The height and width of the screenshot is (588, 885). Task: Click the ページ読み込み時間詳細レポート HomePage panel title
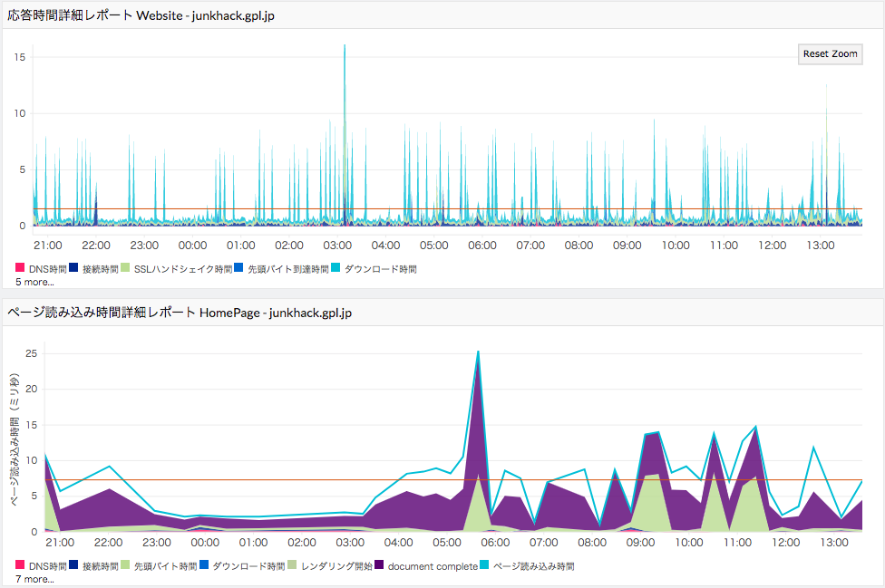click(180, 313)
